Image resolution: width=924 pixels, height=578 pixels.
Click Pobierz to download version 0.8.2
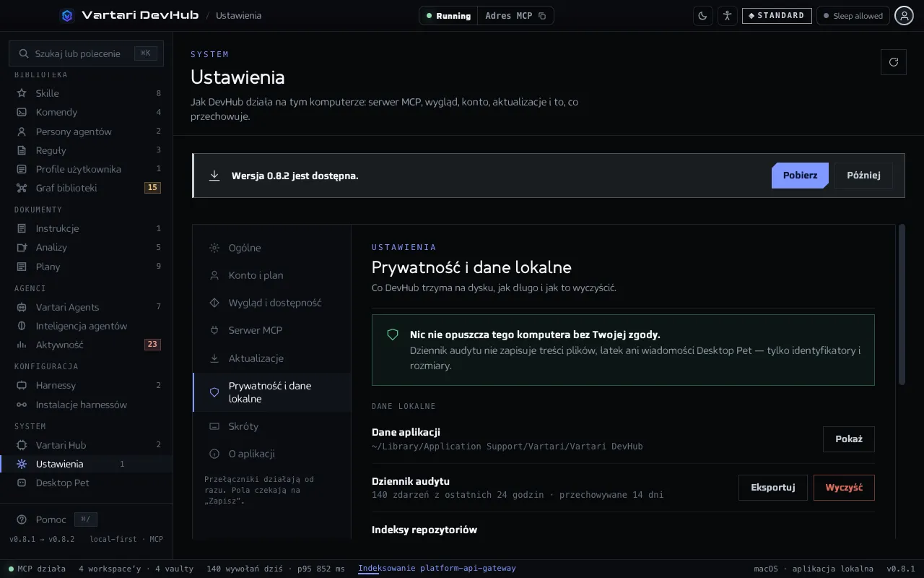tap(800, 176)
